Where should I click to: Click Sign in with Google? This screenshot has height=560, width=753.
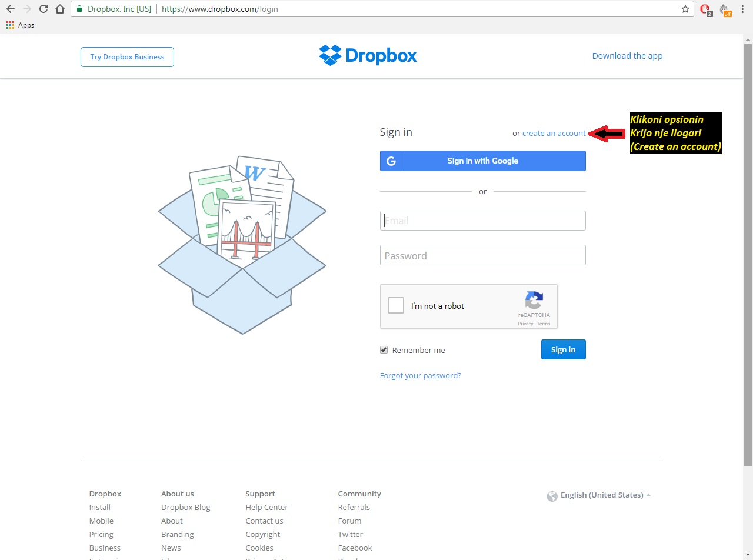482,161
